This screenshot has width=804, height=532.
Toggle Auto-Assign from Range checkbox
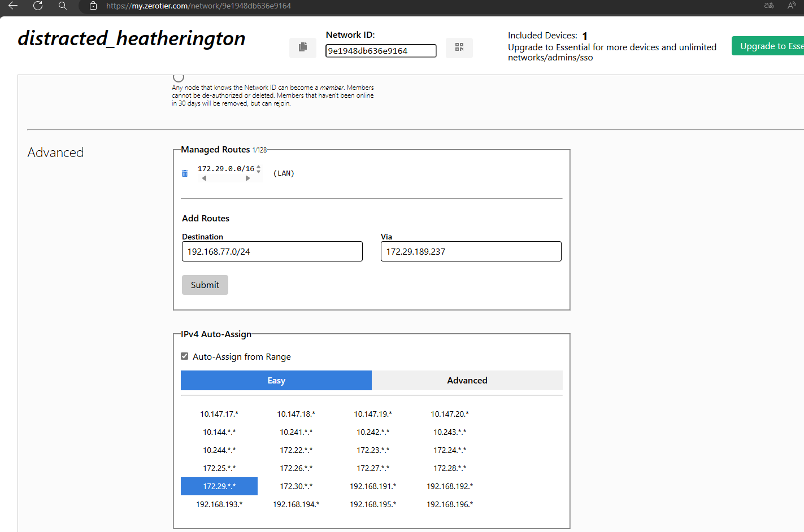(x=184, y=356)
